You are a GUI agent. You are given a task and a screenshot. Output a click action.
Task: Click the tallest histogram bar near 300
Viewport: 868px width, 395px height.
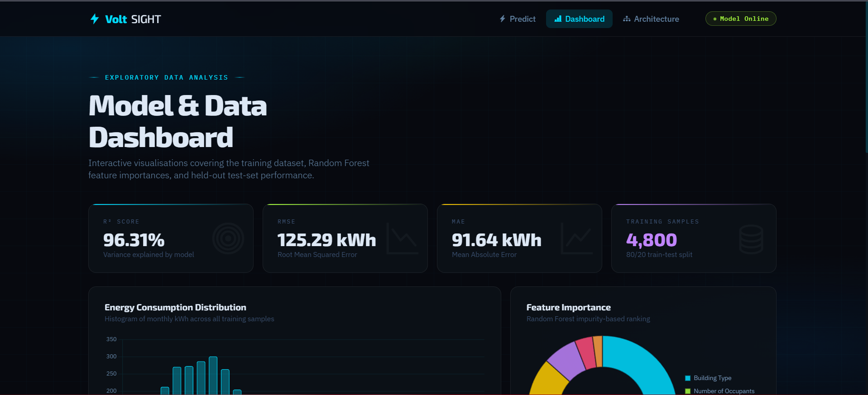pos(213,376)
